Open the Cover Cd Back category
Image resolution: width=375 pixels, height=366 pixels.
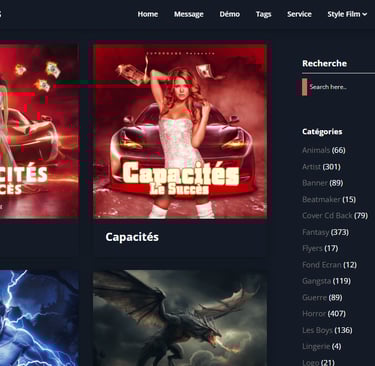point(327,216)
